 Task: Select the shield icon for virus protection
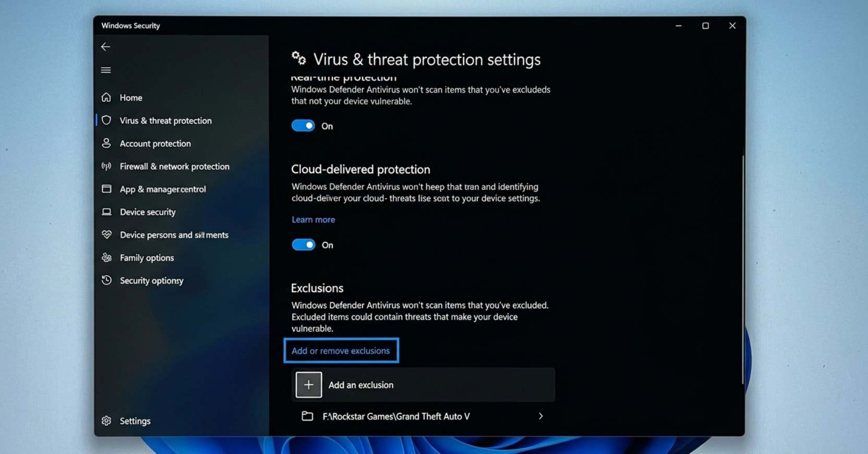tap(106, 121)
